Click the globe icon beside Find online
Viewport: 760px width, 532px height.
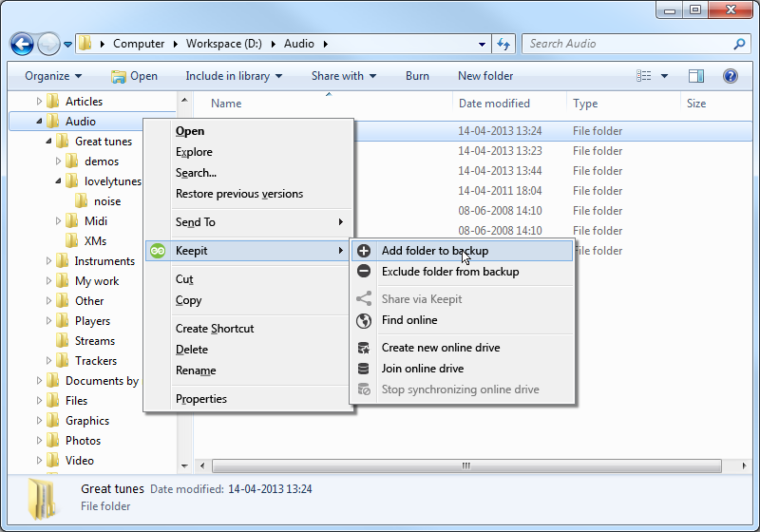pyautogui.click(x=364, y=320)
